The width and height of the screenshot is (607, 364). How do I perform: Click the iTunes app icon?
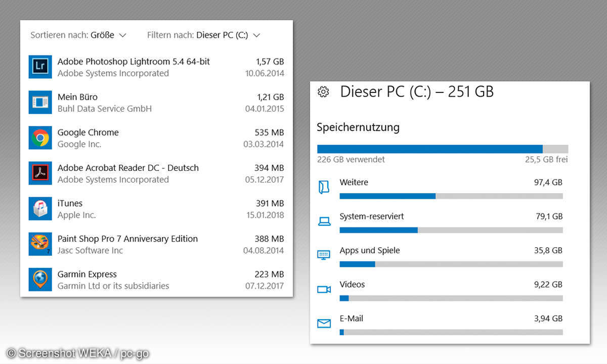pyautogui.click(x=40, y=209)
